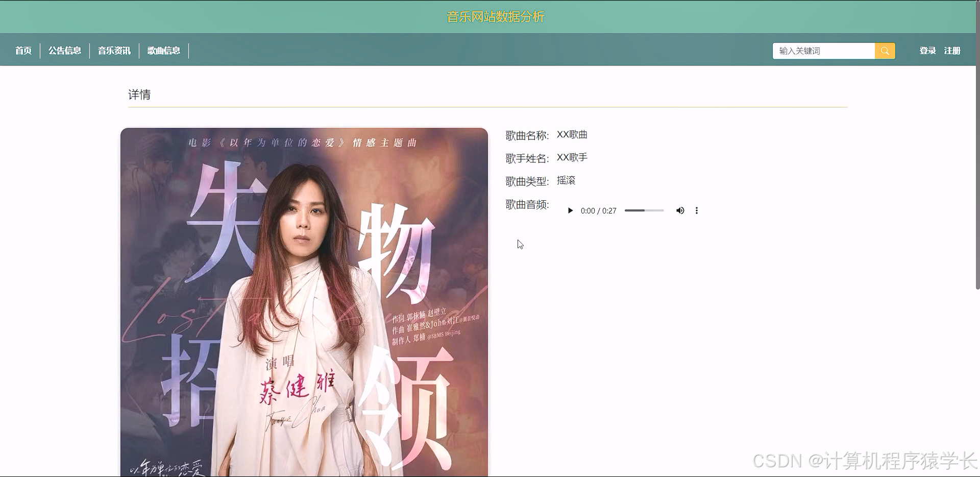980x477 pixels.
Task: Click the page vertical scrollbar thumb
Action: 977,145
